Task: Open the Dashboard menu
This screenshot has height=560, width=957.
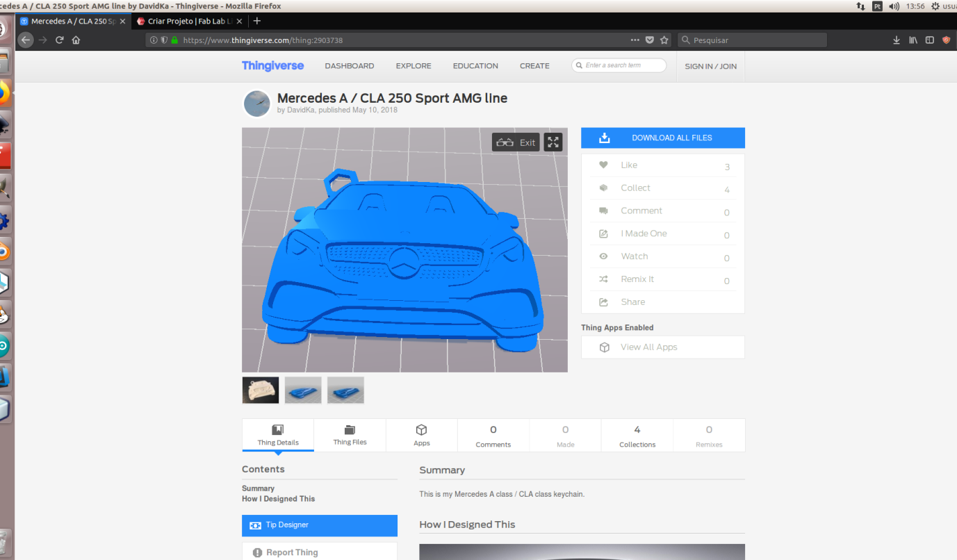Action: coord(350,66)
